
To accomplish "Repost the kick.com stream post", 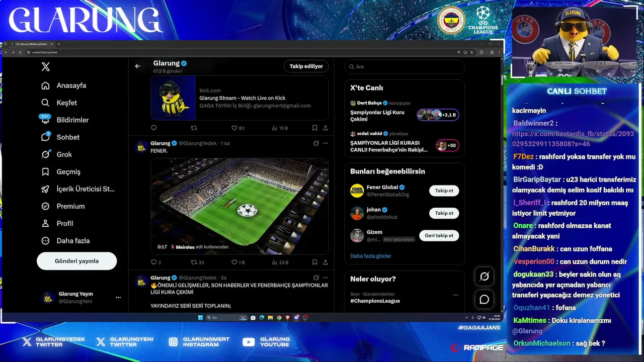I will (x=194, y=128).
